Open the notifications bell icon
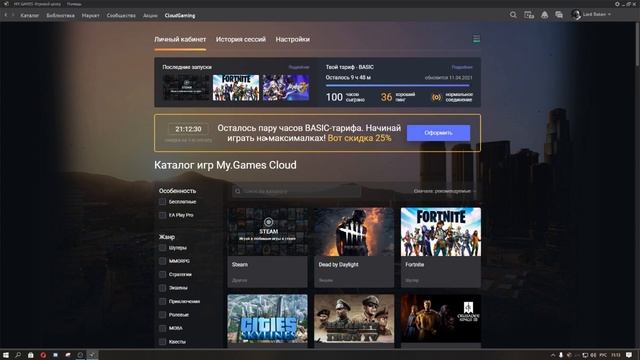This screenshot has height=360, width=640. 544,15
